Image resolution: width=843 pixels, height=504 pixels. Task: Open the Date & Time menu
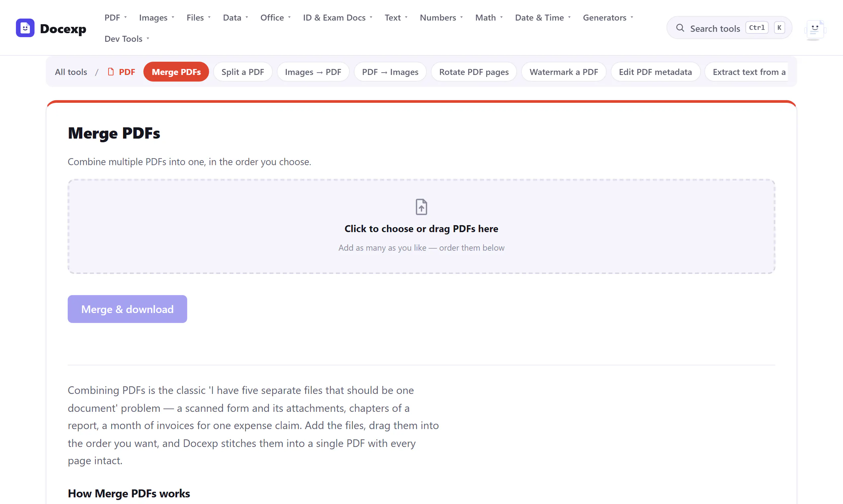(543, 17)
